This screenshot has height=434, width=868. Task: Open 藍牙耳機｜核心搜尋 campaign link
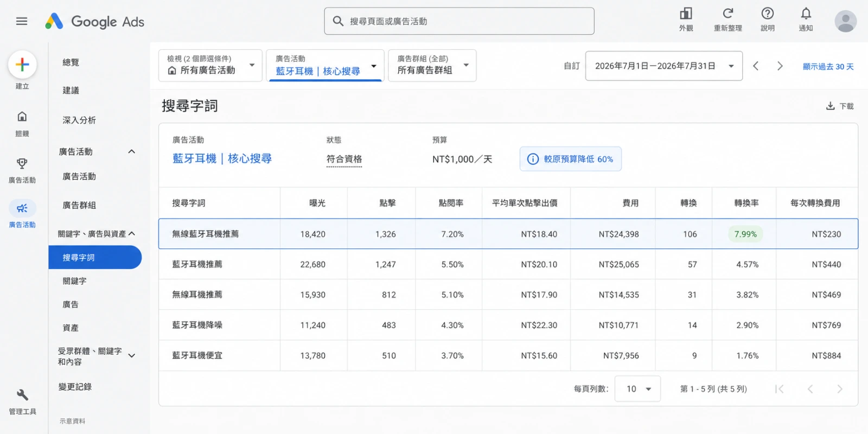(x=222, y=158)
